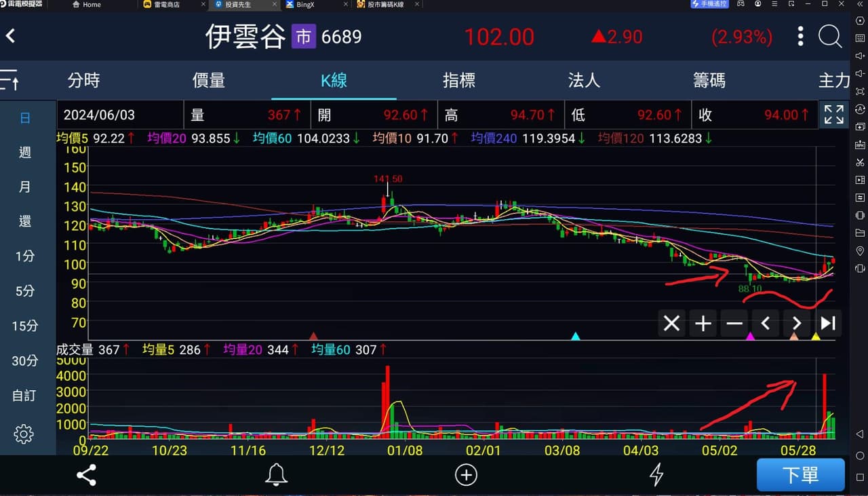Select the 15分 period
Screen dimensions: 868x496
(25, 326)
